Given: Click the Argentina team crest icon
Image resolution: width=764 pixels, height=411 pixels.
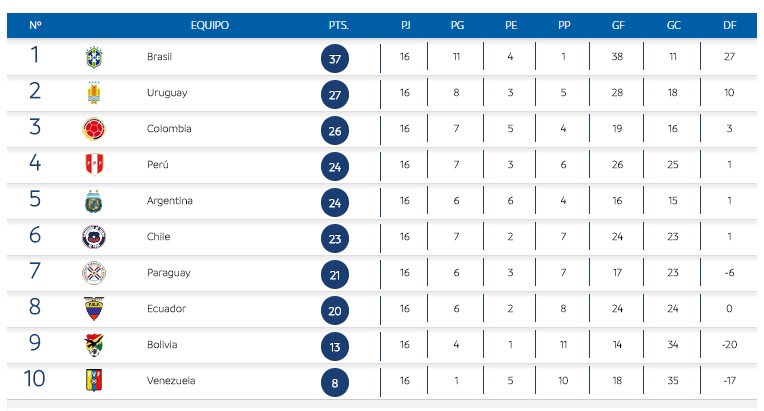Looking at the screenshot, I should [94, 201].
